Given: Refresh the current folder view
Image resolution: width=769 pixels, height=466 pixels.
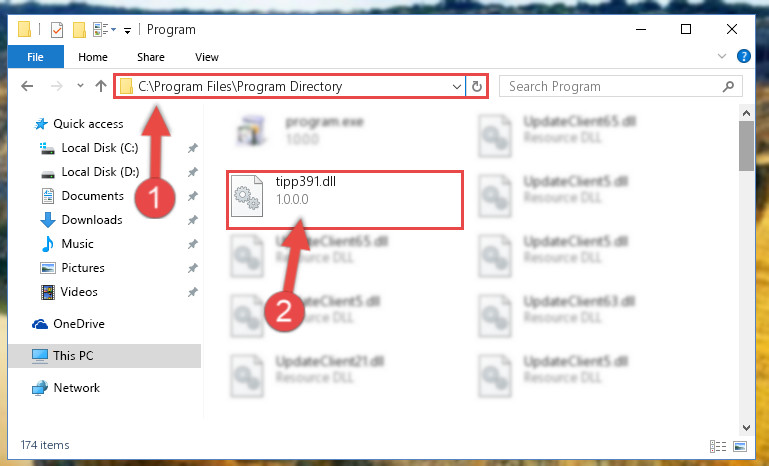Looking at the screenshot, I should click(476, 87).
